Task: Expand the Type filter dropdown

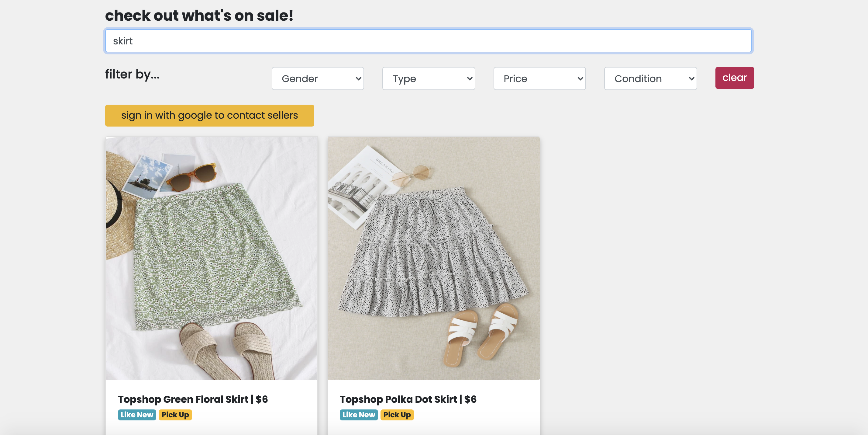Action: pos(428,78)
